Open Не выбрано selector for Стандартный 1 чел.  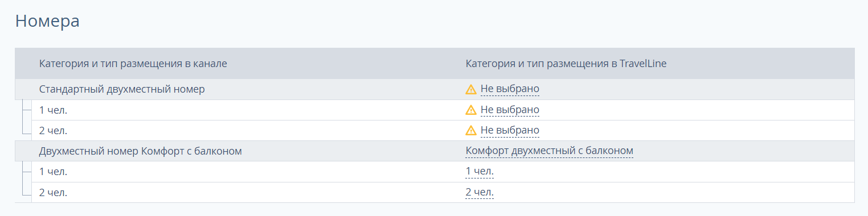tap(510, 110)
